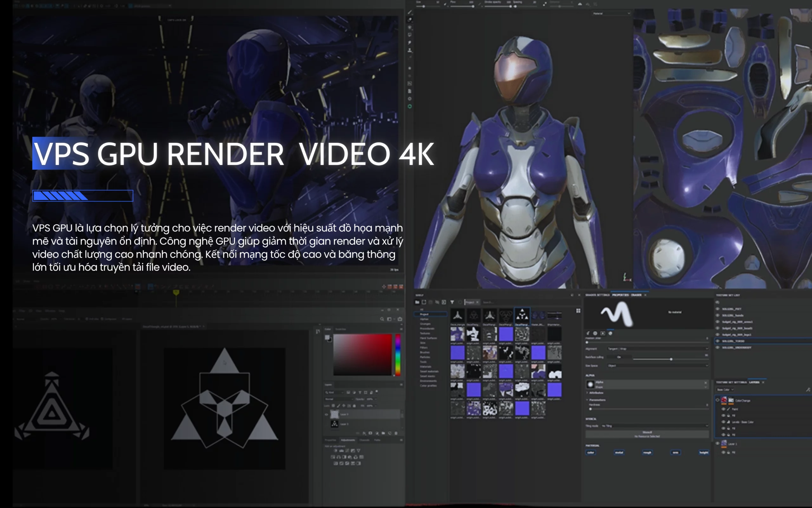Toggle eye of SOLGIRL_TORSO texture set
The image size is (812, 508).
click(x=717, y=341)
